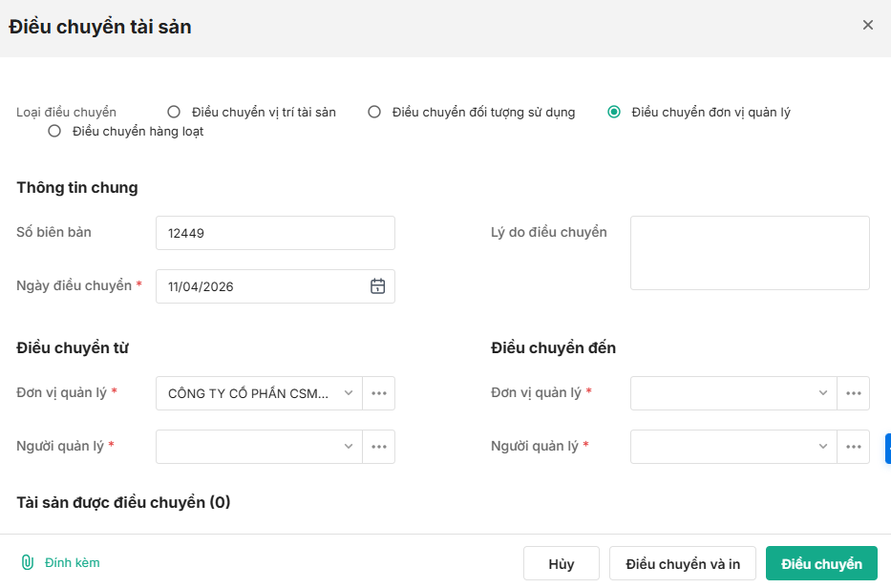Expand source Người quản lý dropdown

(x=349, y=447)
